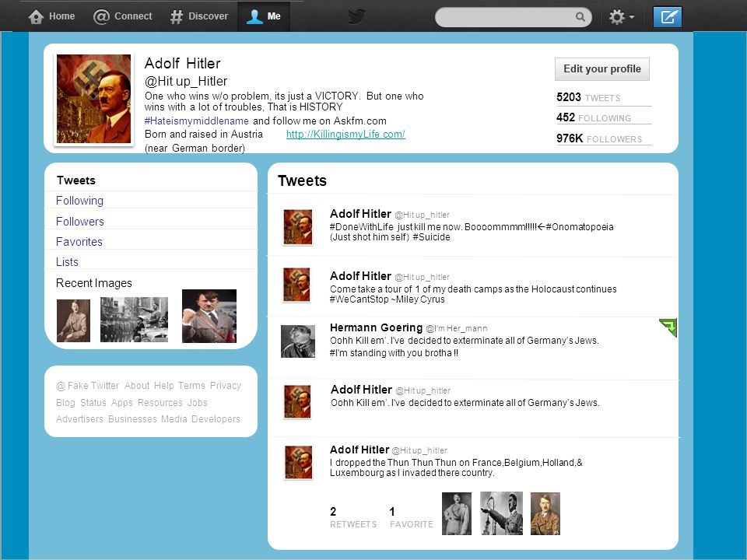
Task: Open third Recent Images fist thumbnail
Action: pyautogui.click(x=209, y=317)
